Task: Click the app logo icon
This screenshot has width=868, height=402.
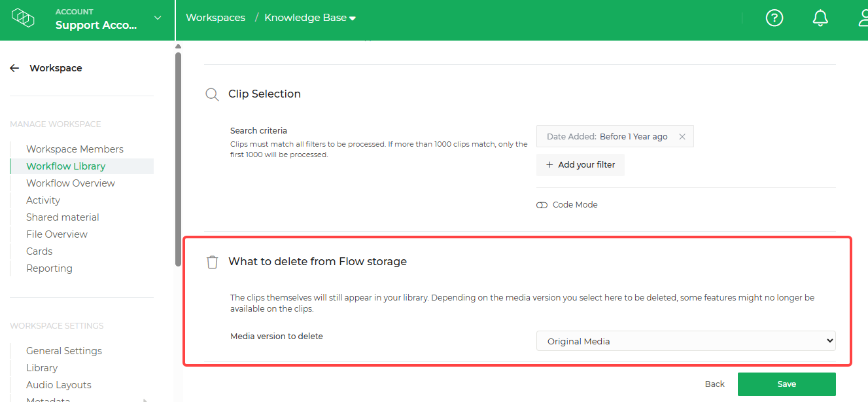Action: [23, 18]
